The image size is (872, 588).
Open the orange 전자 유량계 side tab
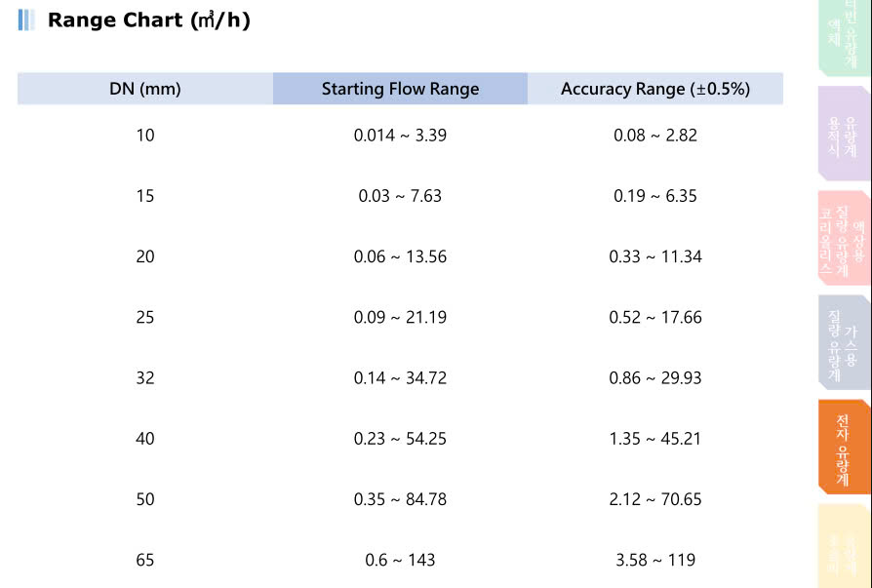point(845,447)
